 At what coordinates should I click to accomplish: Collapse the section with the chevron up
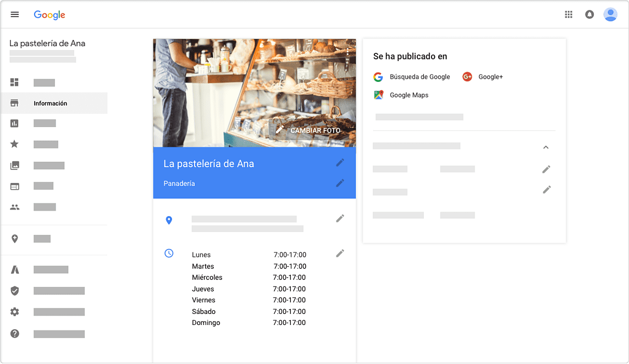click(546, 147)
